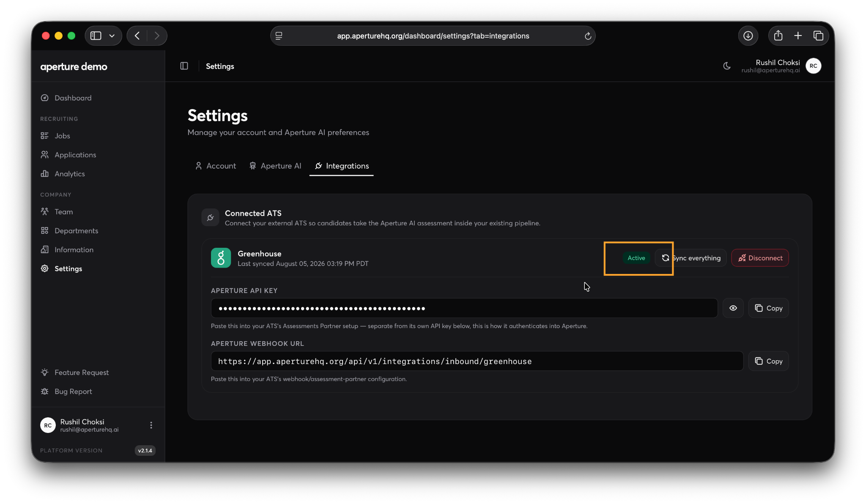Image resolution: width=866 pixels, height=504 pixels.
Task: Toggle dark mode moon icon
Action: click(727, 66)
